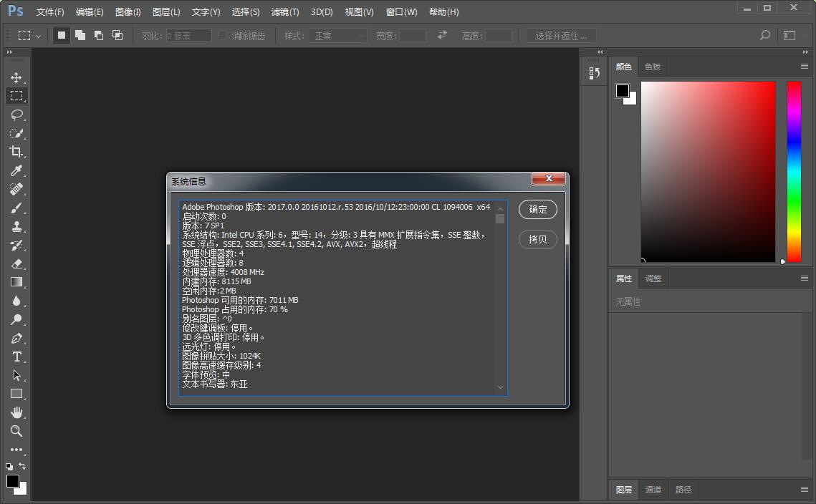Image resolution: width=816 pixels, height=504 pixels.
Task: Activate the Zoom tool magnifier
Action: (x=16, y=431)
